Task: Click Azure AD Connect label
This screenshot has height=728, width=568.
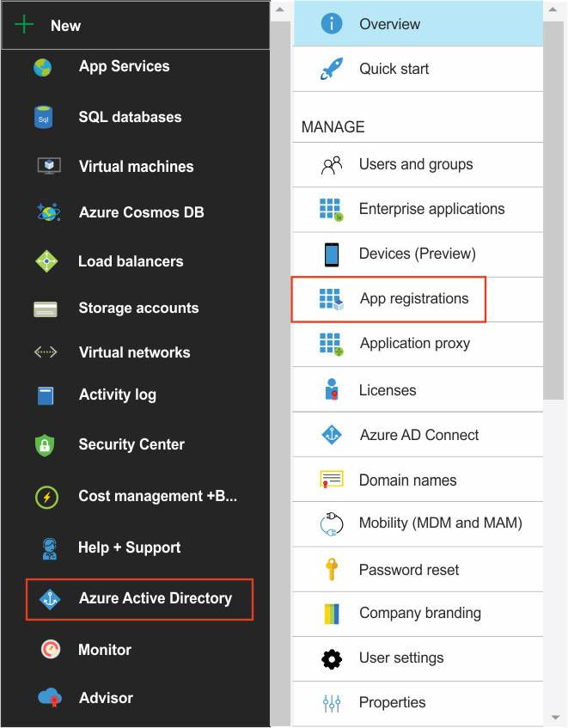Action: [x=419, y=435]
